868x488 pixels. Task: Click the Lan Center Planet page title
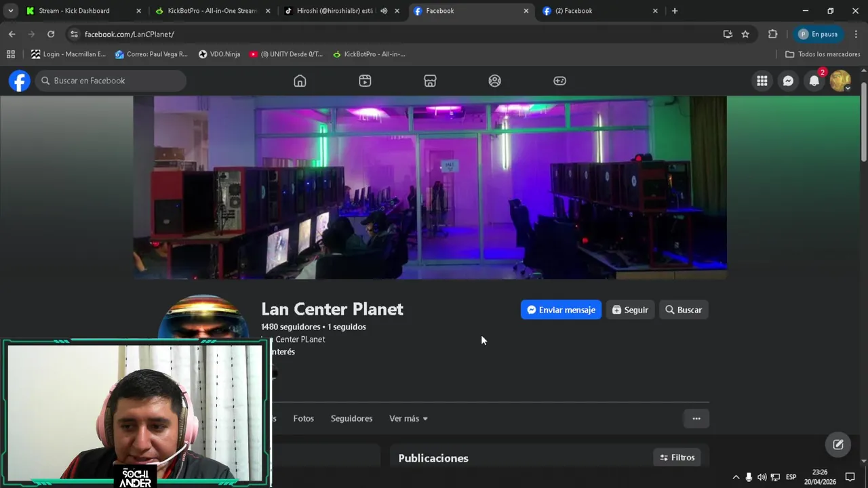point(332,309)
